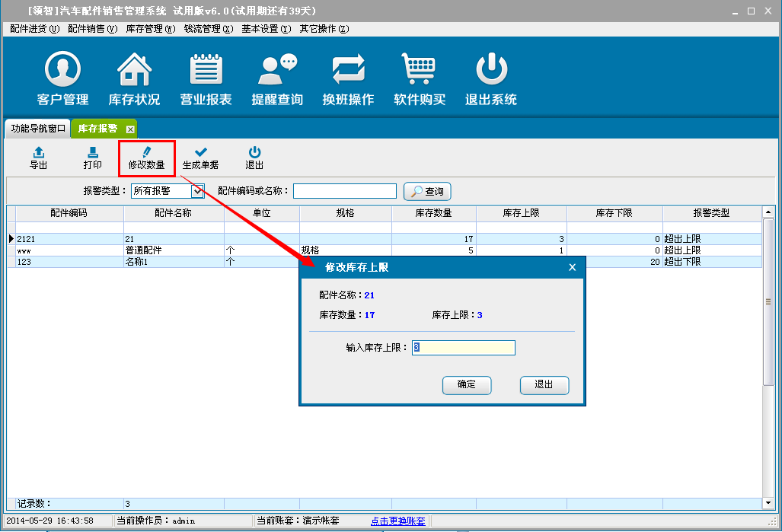Image resolution: width=782 pixels, height=532 pixels.
Task: Open 软件购买 shopping cart icon
Action: coord(419,71)
